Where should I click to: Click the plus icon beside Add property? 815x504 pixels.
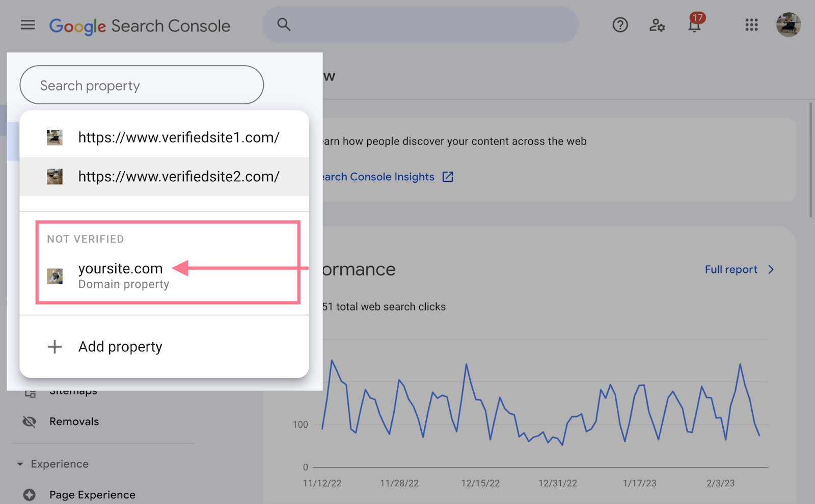pyautogui.click(x=55, y=347)
